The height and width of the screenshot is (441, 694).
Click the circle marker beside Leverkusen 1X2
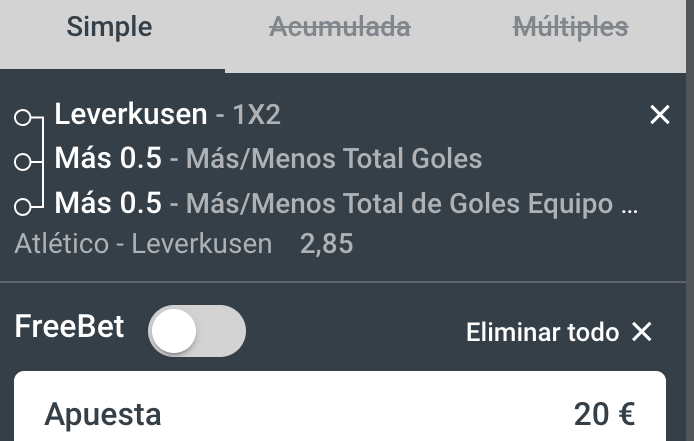click(23, 118)
